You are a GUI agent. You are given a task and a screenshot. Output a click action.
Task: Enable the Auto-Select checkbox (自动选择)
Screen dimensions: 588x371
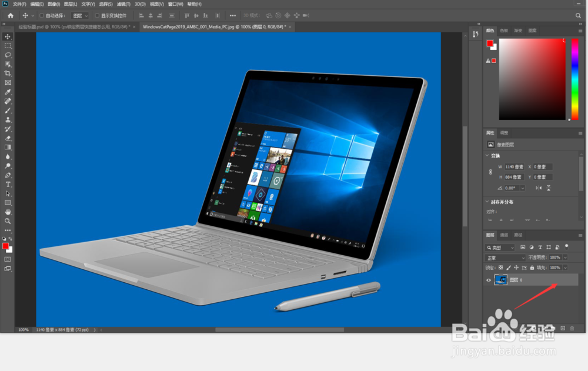tap(42, 15)
